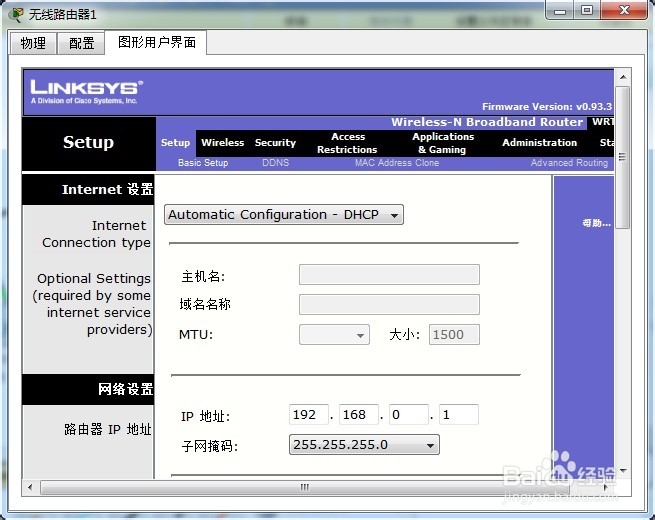The image size is (655, 520).
Task: Click the MTU size field showing 1500
Action: point(454,335)
